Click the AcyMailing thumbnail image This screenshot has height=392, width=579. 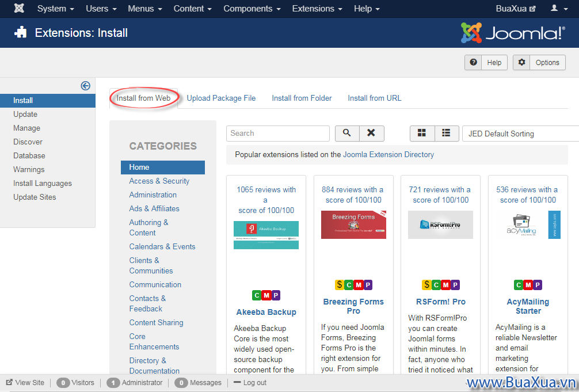(x=528, y=224)
